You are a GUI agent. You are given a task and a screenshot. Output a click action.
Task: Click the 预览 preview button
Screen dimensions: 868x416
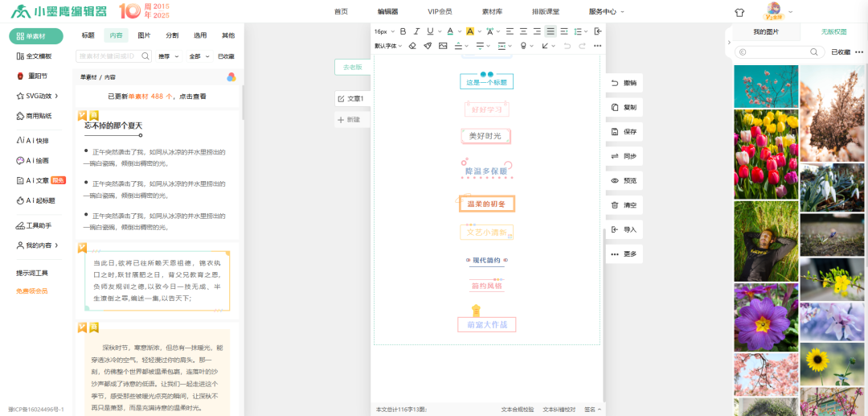624,181
